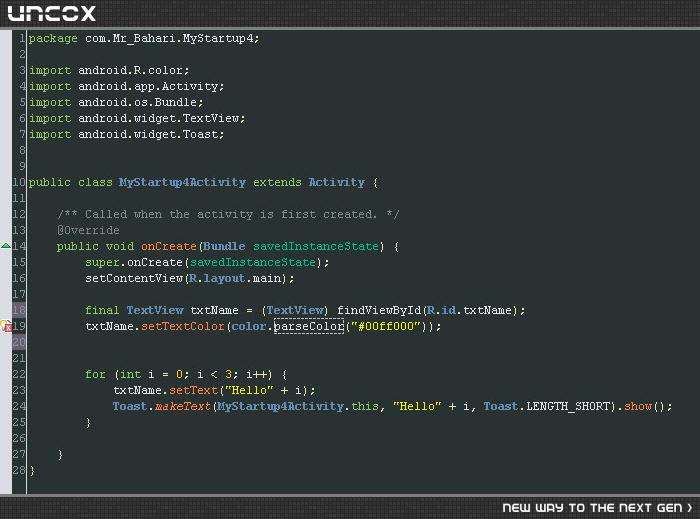Viewport: 700px width, 519px height.
Task: Click the UNCOX logo in the header
Action: pyautogui.click(x=52, y=13)
